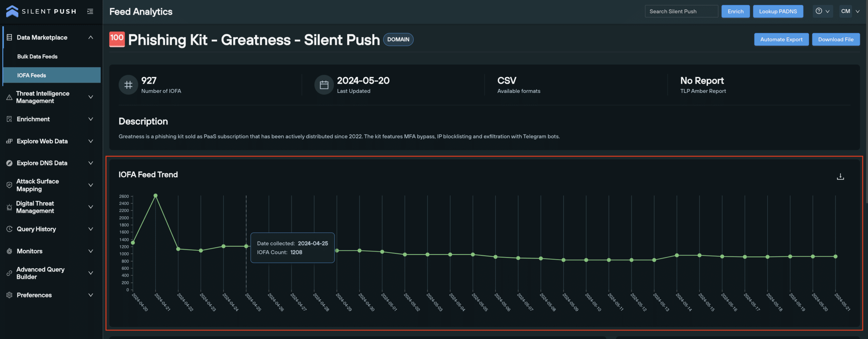868x339 pixels.
Task: Click the '927' IOFA count value
Action: click(149, 81)
